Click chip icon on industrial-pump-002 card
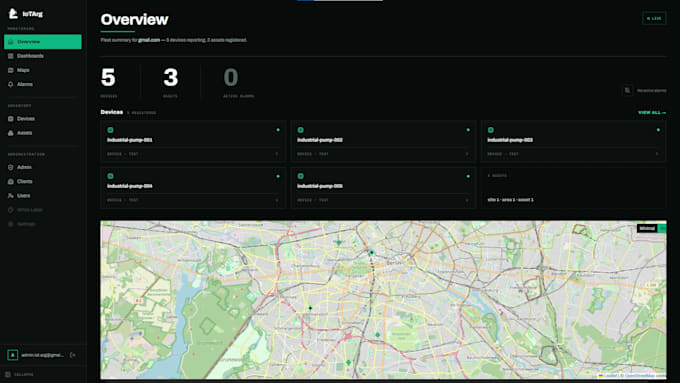Image resolution: width=680 pixels, height=383 pixels. pos(301,130)
